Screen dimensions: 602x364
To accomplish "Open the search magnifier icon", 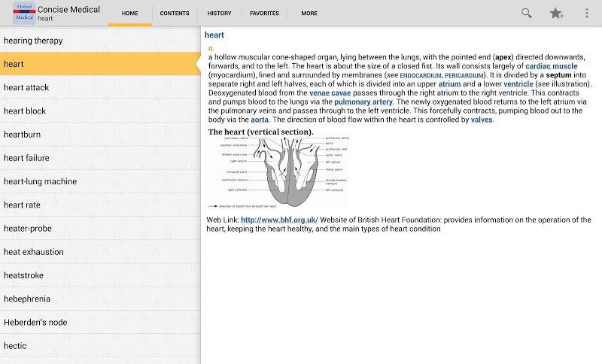I will click(x=526, y=14).
